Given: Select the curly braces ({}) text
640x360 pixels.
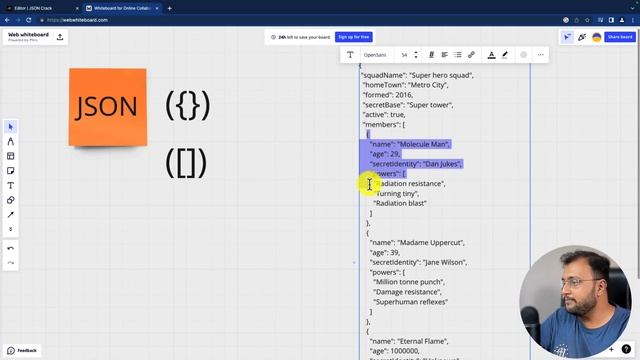Looking at the screenshot, I should click(188, 105).
